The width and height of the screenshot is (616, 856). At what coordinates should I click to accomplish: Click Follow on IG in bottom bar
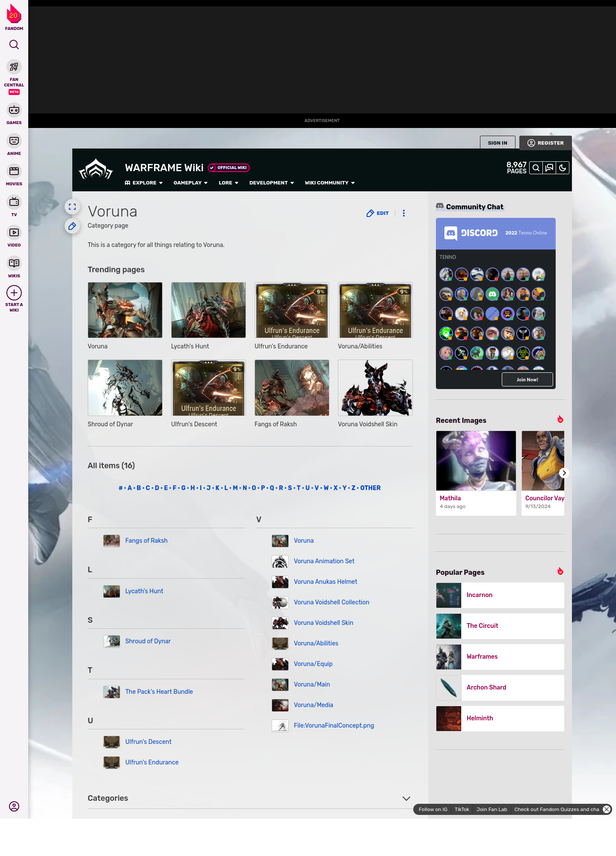point(433,809)
